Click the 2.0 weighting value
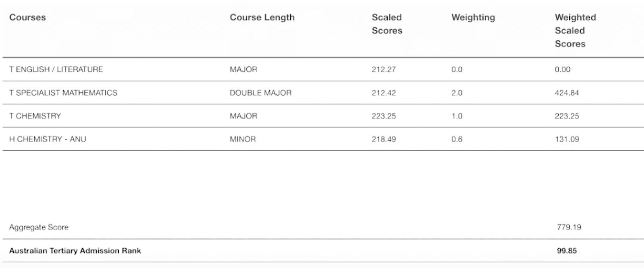The height and width of the screenshot is (268, 644). click(x=457, y=93)
